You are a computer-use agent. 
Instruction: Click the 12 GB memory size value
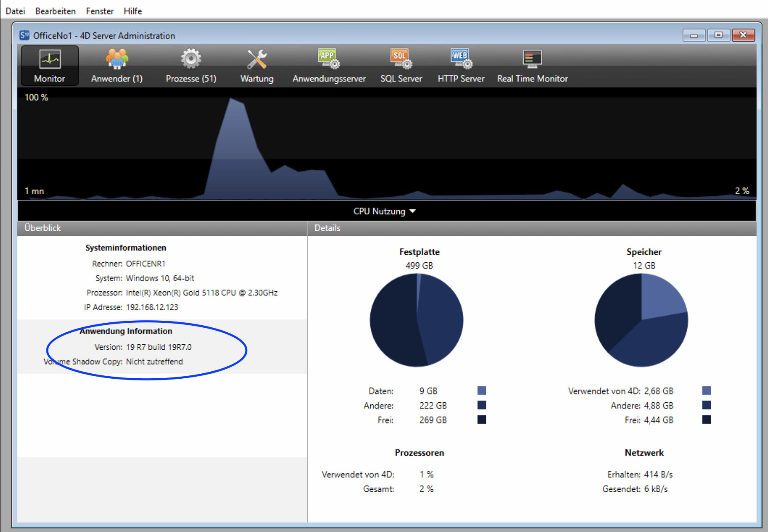tap(644, 265)
